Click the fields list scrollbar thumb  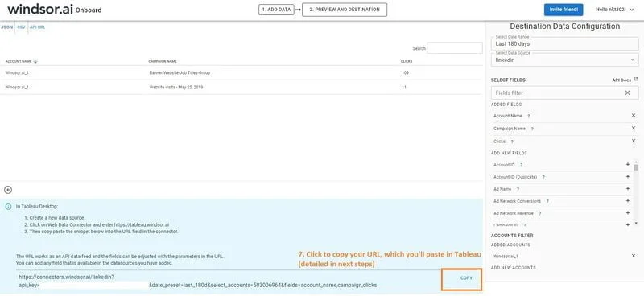pyautogui.click(x=636, y=167)
